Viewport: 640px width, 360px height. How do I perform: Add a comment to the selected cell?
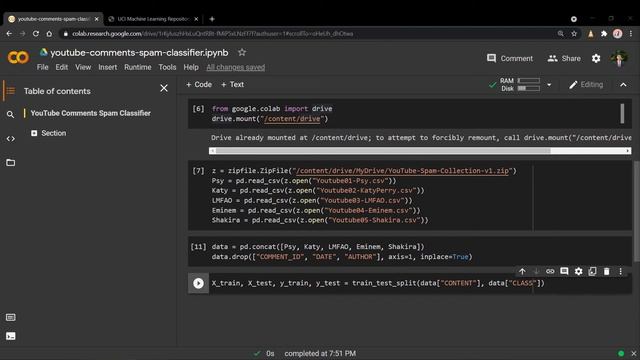[564, 271]
